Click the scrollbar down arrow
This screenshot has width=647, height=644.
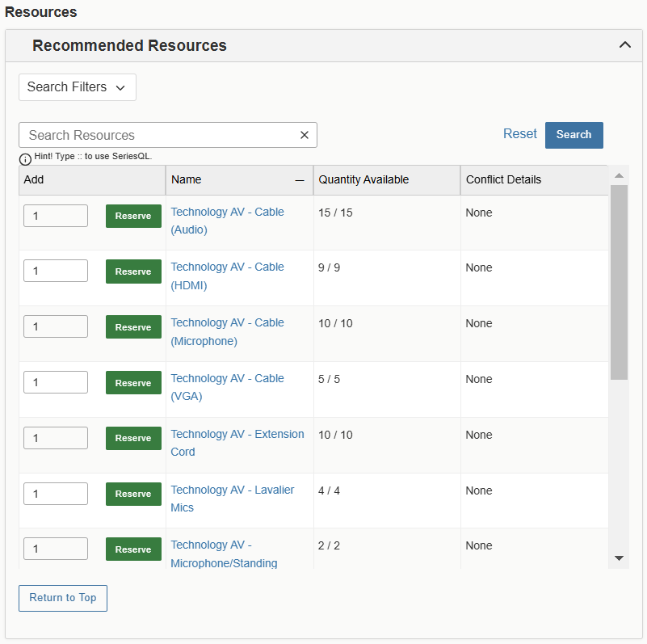619,558
